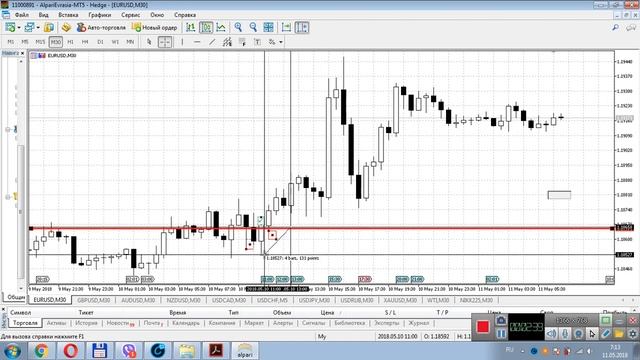Open the Opera browser from taskbar
The image size is (640, 360).
pyautogui.click(x=70, y=351)
